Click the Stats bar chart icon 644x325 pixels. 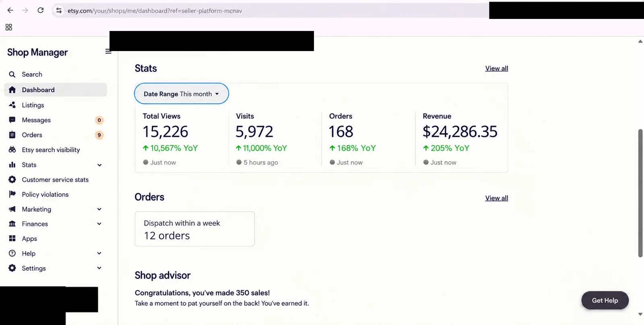(12, 165)
